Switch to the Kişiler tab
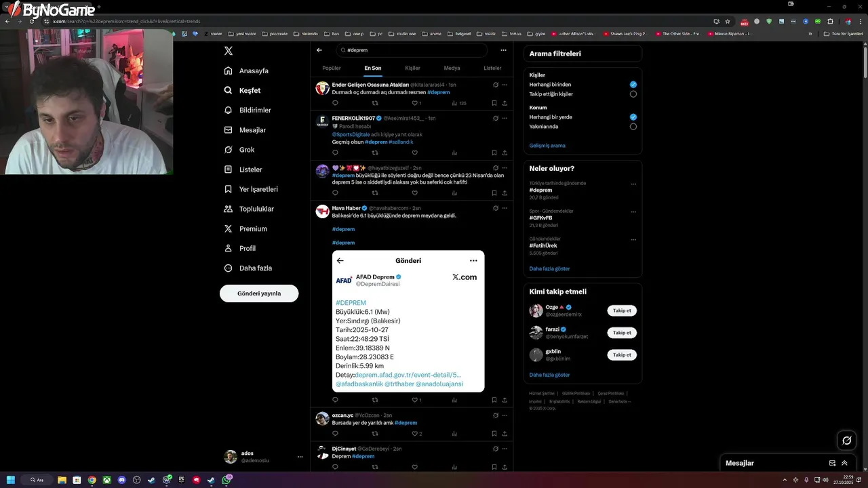The image size is (868, 488). tap(412, 68)
